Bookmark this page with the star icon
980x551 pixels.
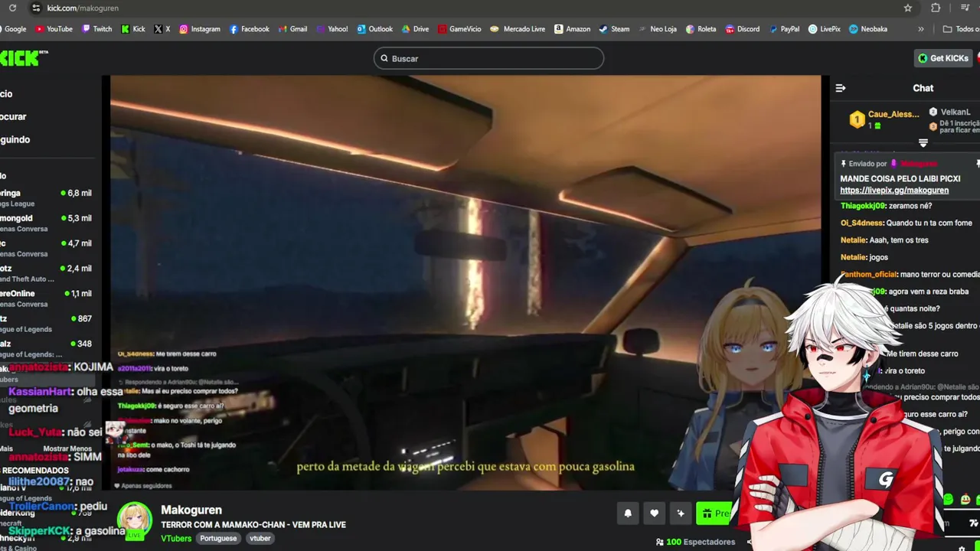point(908,8)
